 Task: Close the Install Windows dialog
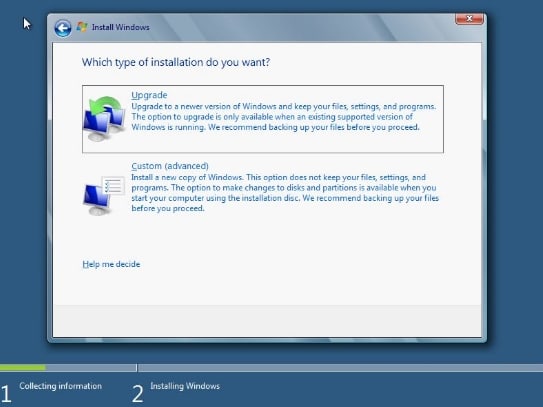point(469,19)
